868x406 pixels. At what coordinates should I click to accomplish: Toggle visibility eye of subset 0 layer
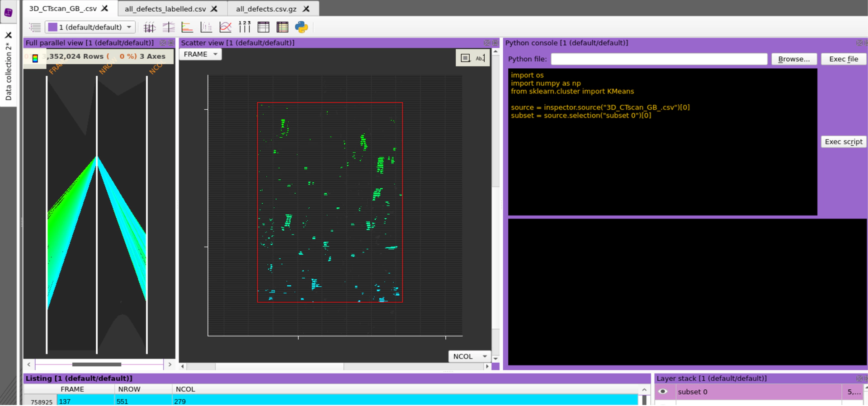click(x=663, y=392)
